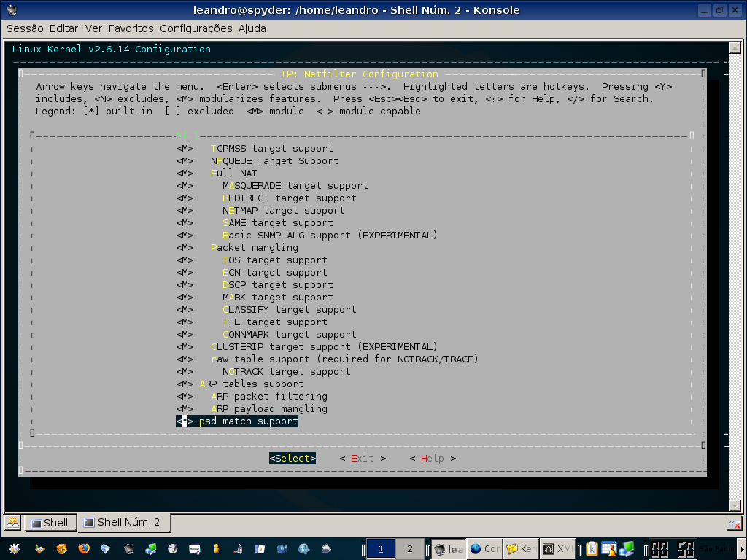The image size is (747, 560).
Task: Switch to the Shell Núm. 2 tab
Action: point(123,522)
